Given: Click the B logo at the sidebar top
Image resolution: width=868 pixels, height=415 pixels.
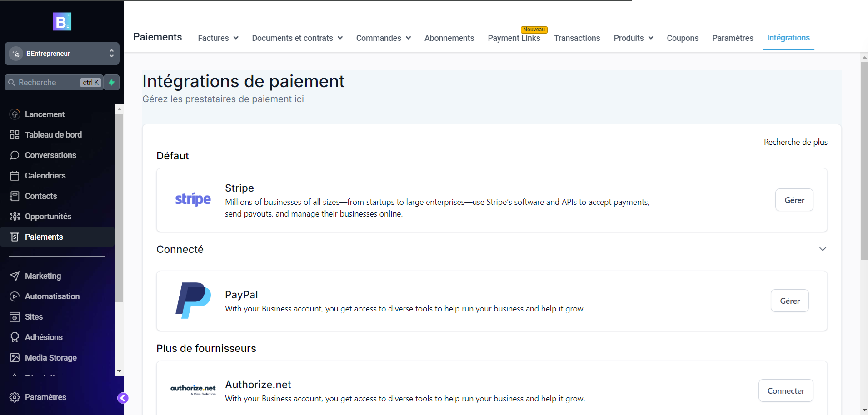Looking at the screenshot, I should 62,21.
